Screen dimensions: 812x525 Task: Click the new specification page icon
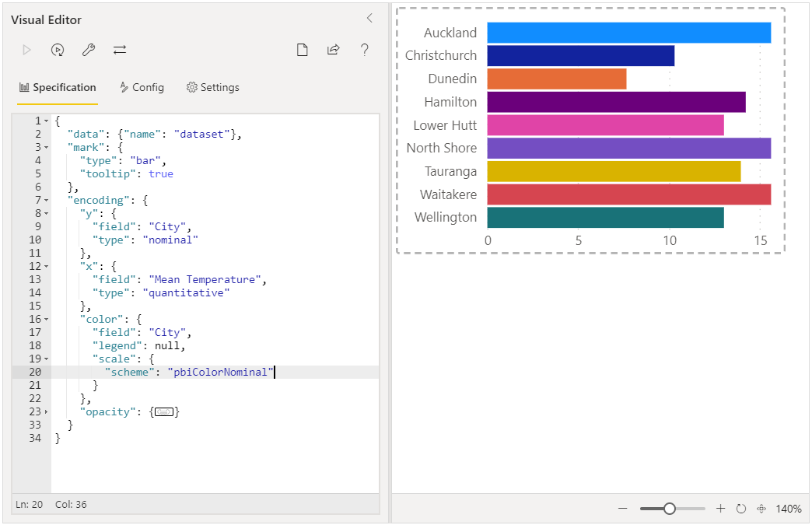click(303, 50)
